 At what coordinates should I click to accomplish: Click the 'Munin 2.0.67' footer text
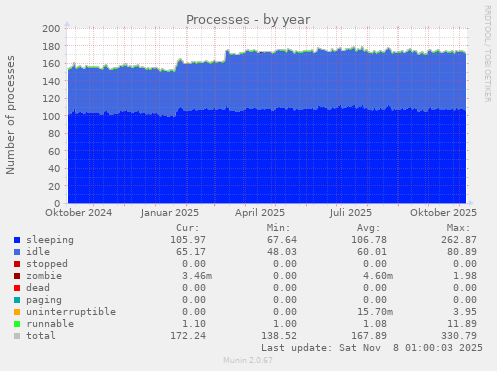[x=248, y=360]
